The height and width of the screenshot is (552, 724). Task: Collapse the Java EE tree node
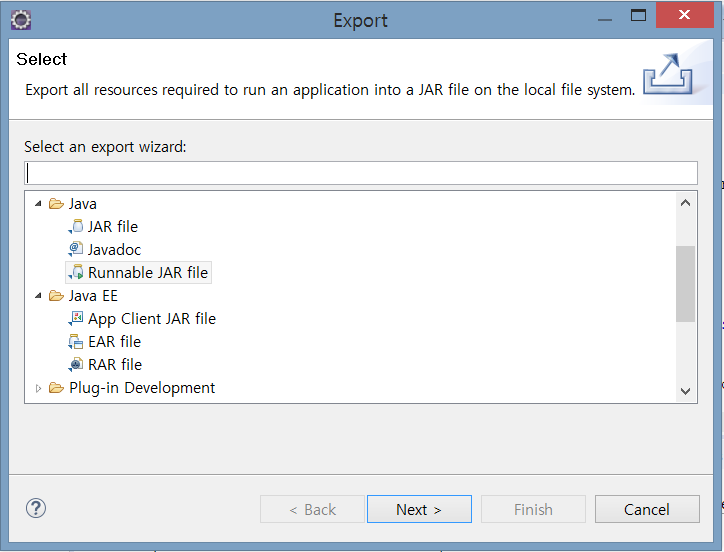[x=39, y=296]
